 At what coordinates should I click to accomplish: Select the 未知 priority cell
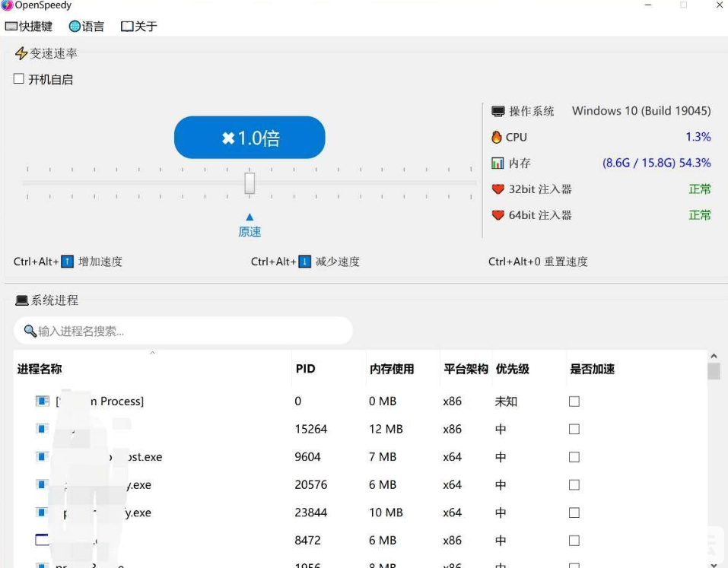506,401
